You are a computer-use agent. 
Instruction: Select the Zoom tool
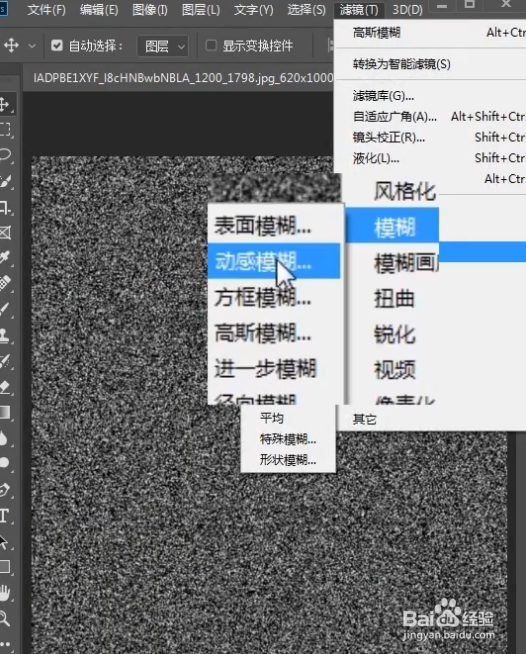5,618
